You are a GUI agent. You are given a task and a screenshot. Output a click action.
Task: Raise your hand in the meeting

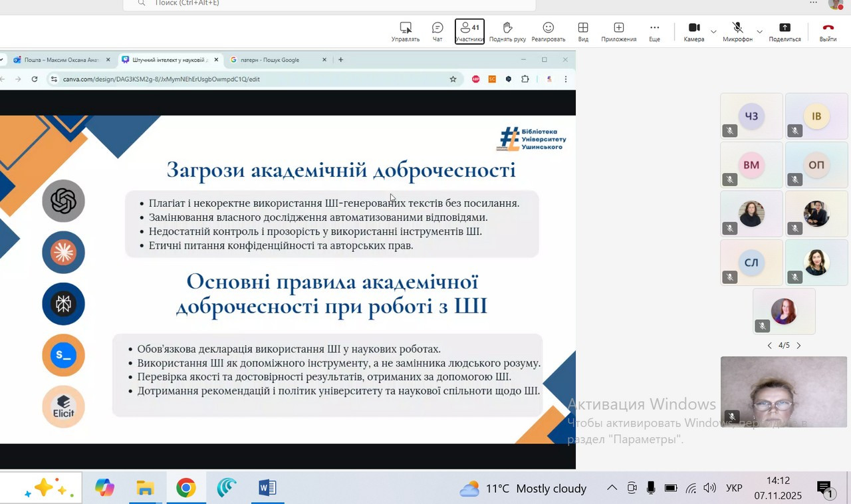tap(507, 31)
